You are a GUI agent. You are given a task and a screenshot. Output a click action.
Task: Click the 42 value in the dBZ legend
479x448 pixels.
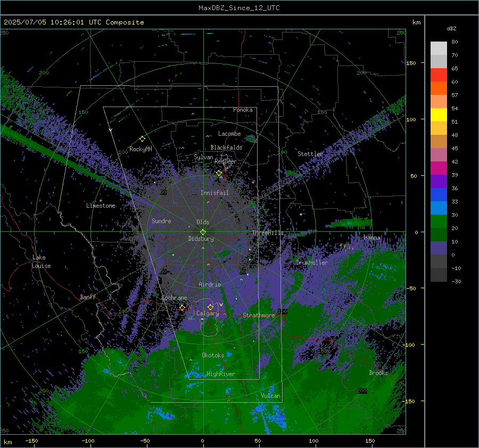pos(455,161)
